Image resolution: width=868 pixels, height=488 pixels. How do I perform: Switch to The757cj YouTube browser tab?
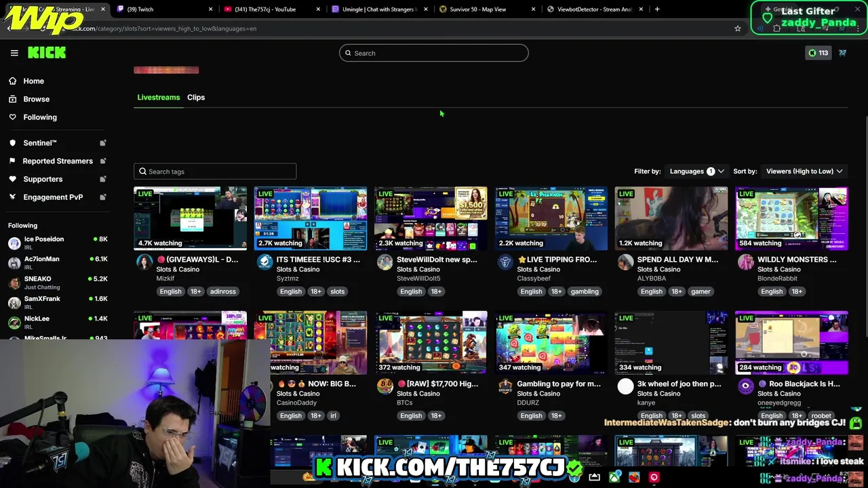point(273,9)
